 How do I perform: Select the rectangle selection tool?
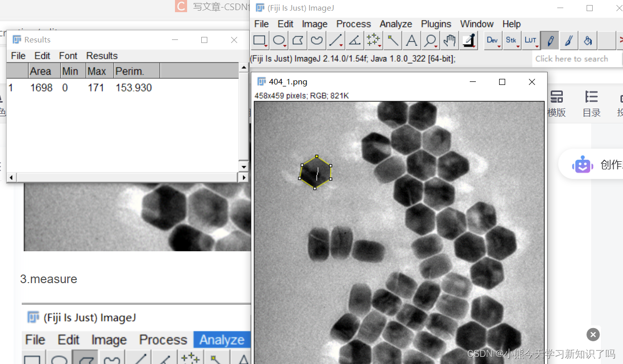pyautogui.click(x=260, y=40)
